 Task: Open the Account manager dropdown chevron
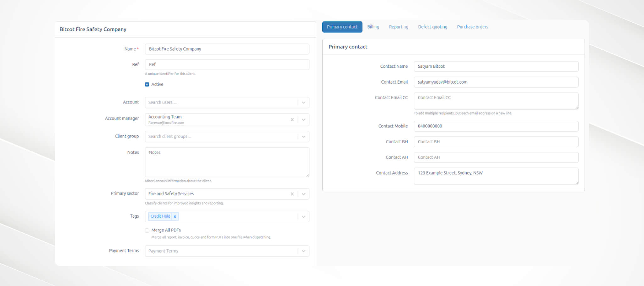303,119
